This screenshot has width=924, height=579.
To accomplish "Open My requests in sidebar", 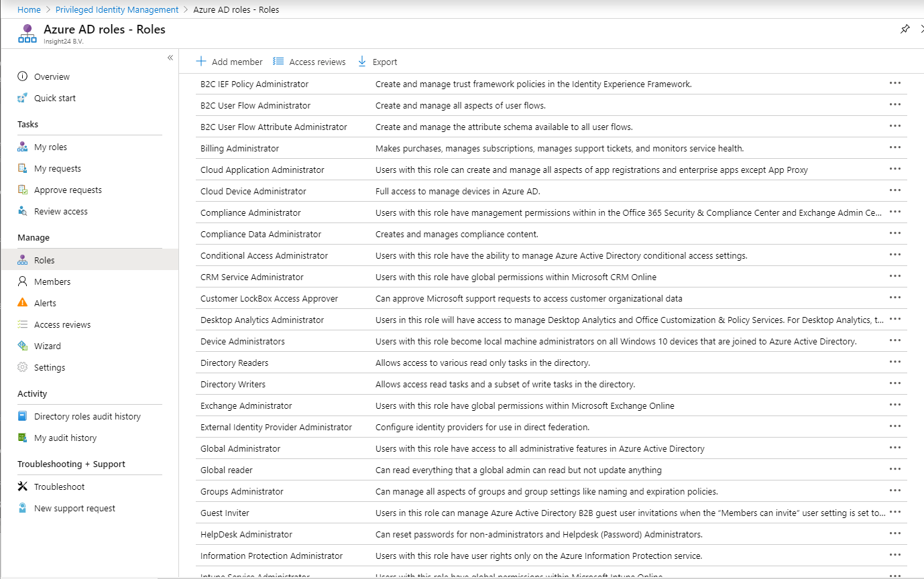I will tap(58, 168).
